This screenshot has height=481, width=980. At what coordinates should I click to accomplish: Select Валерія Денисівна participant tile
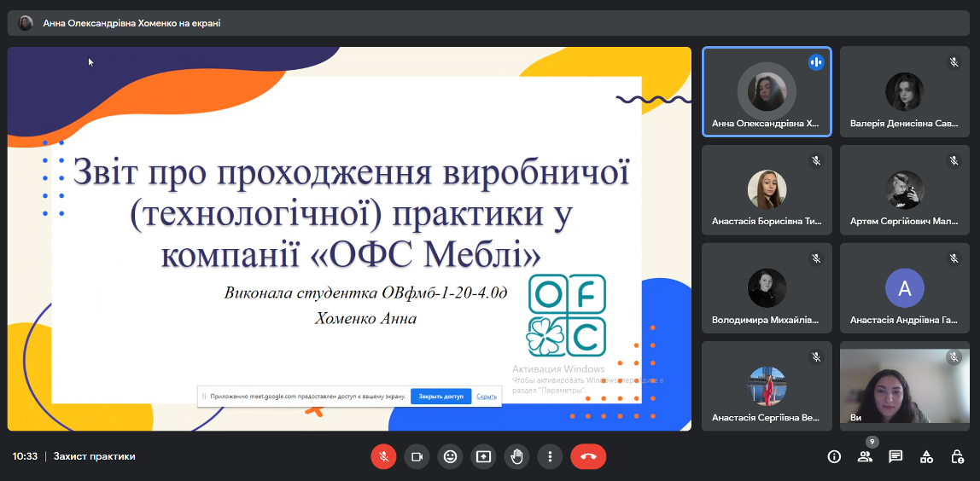(905, 91)
